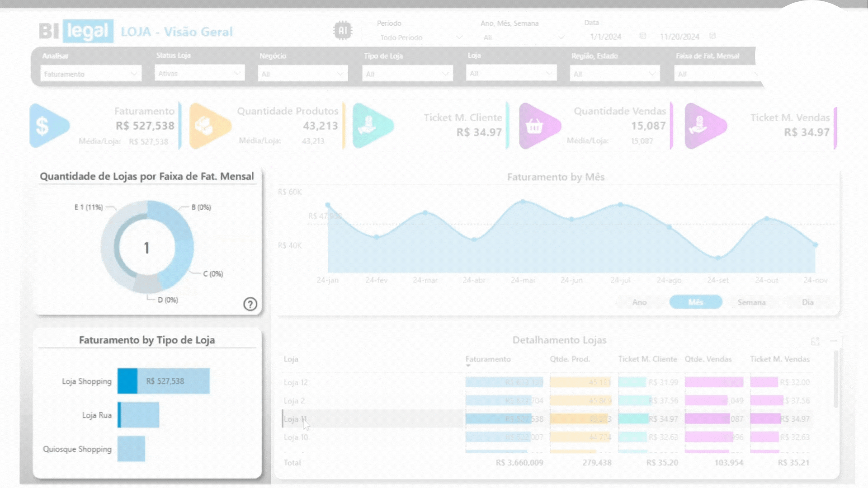The image size is (868, 488).
Task: Select the Dia time granularity
Action: click(x=807, y=302)
